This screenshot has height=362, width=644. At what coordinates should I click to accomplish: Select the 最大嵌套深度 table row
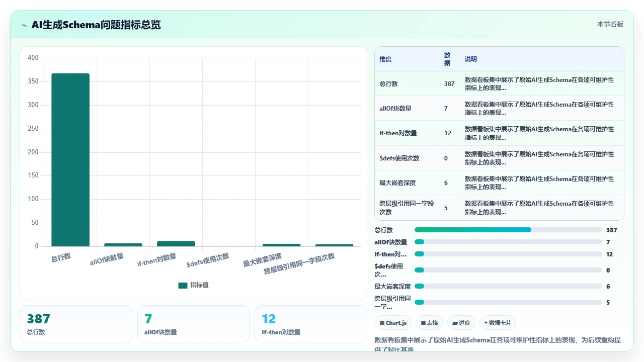[x=499, y=183]
